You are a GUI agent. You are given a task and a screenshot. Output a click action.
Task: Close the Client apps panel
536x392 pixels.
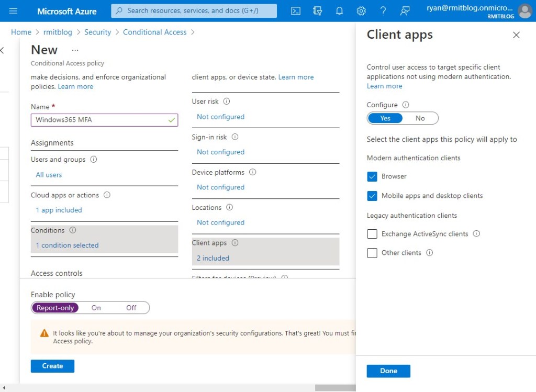point(516,35)
